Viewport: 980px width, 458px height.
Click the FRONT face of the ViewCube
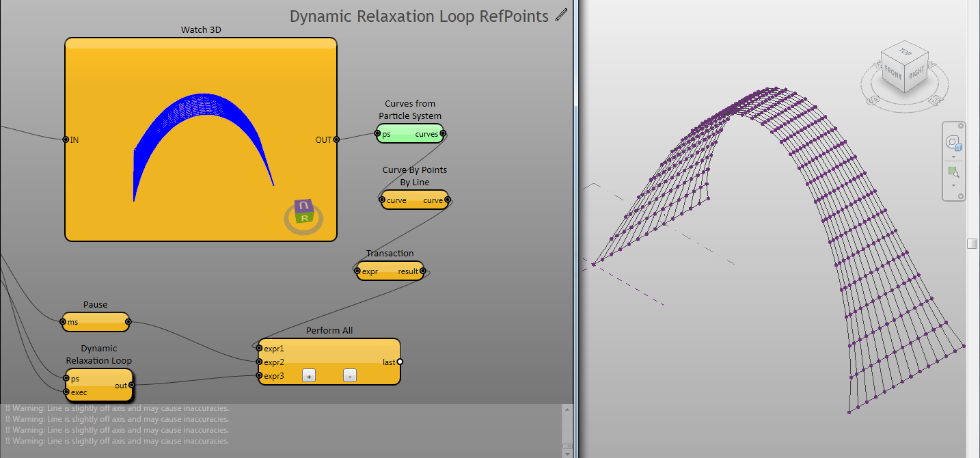tap(894, 72)
